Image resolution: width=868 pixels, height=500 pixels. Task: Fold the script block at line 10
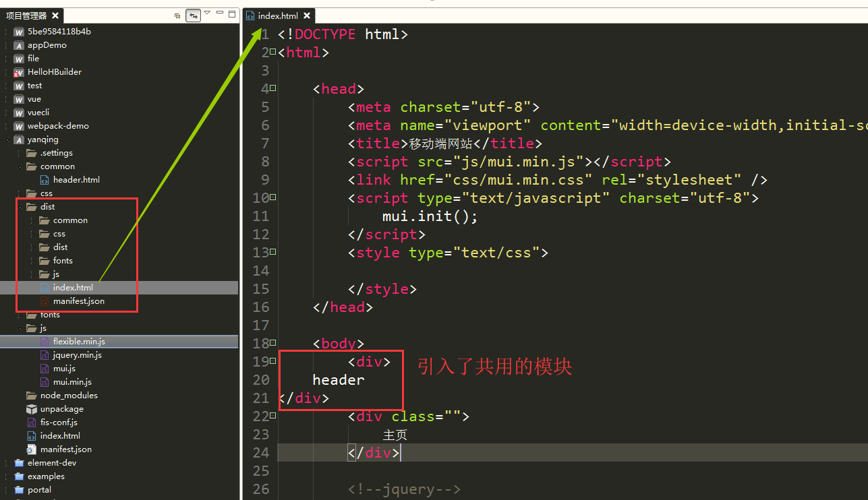click(273, 197)
